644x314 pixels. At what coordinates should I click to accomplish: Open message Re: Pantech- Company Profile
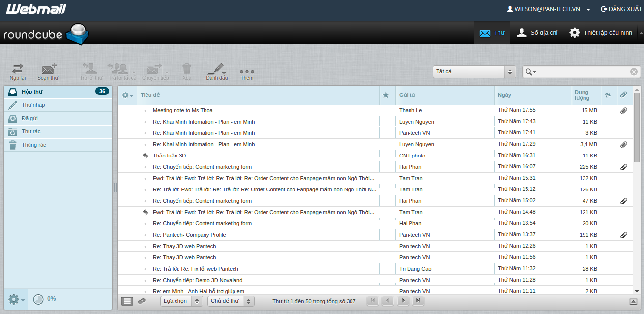coord(189,235)
